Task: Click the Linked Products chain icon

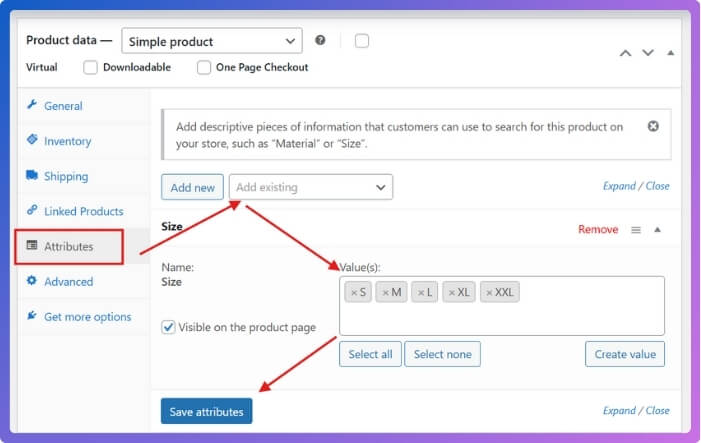Action: 32,210
